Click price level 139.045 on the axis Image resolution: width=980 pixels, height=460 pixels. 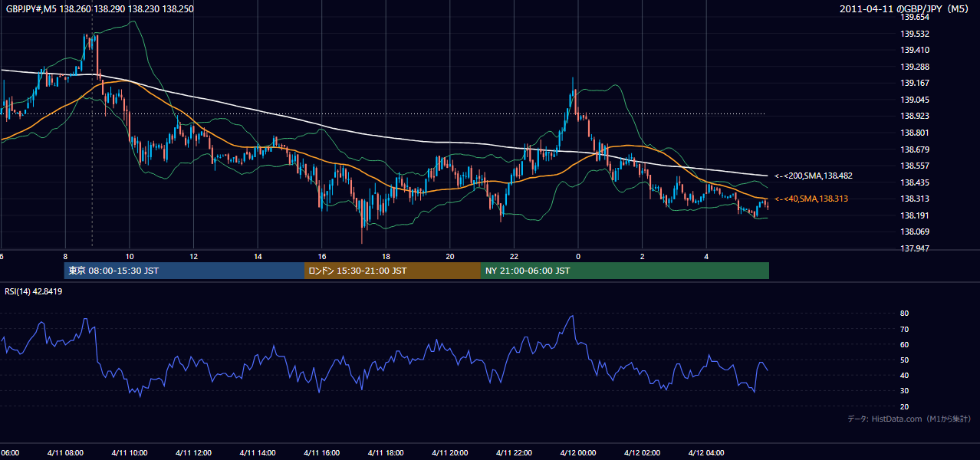pyautogui.click(x=915, y=100)
